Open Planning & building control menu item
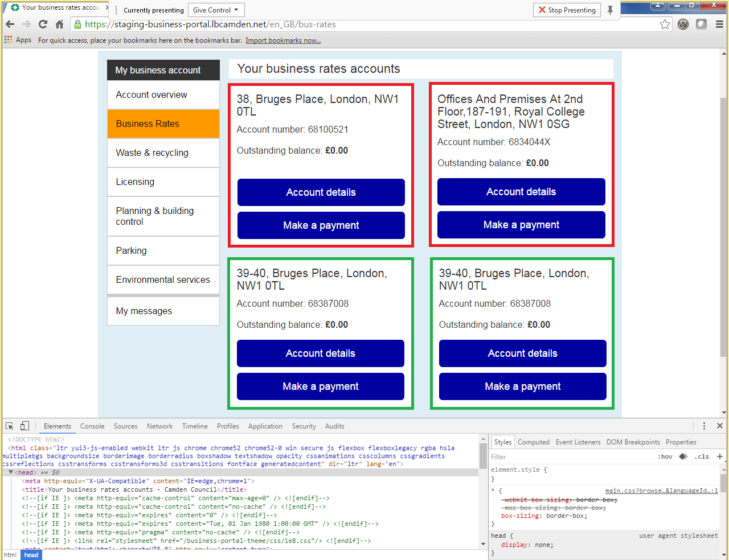The height and width of the screenshot is (560, 729). pos(163,216)
